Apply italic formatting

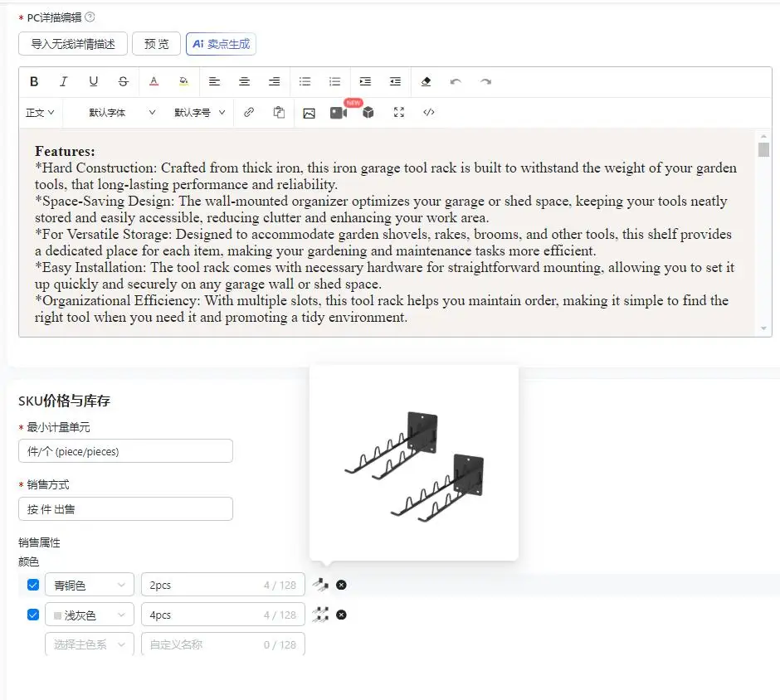pos(64,81)
